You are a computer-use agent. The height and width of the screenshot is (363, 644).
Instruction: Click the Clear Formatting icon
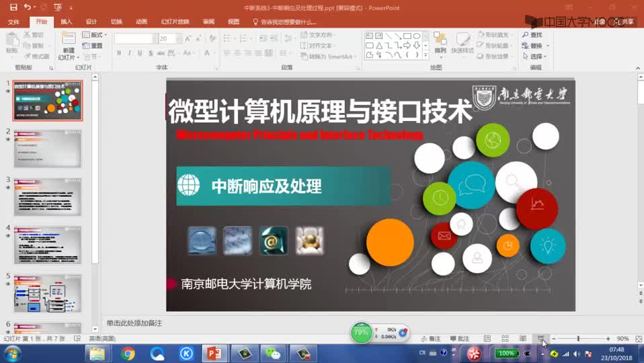[x=212, y=38]
